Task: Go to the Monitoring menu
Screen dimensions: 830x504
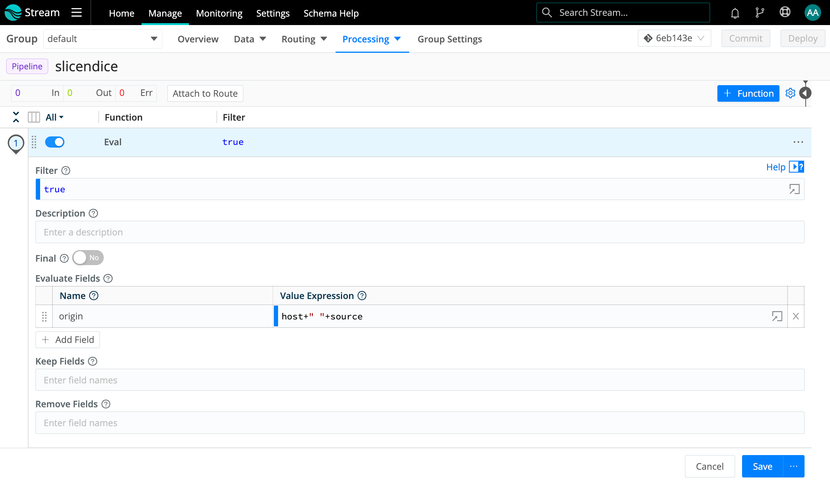Action: pos(219,13)
